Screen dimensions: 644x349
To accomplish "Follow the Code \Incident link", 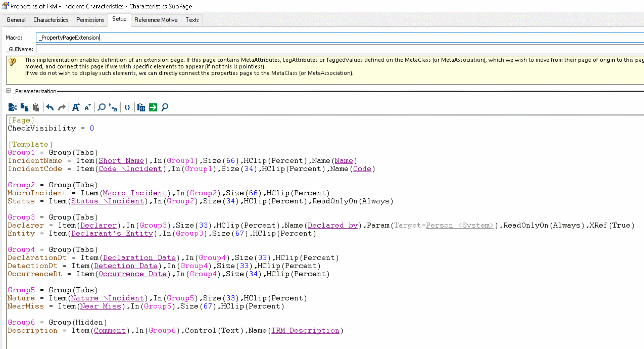I will (x=130, y=169).
